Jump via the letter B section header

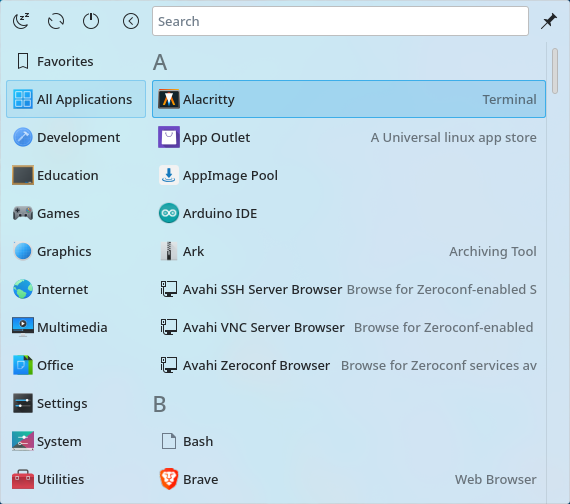point(160,404)
